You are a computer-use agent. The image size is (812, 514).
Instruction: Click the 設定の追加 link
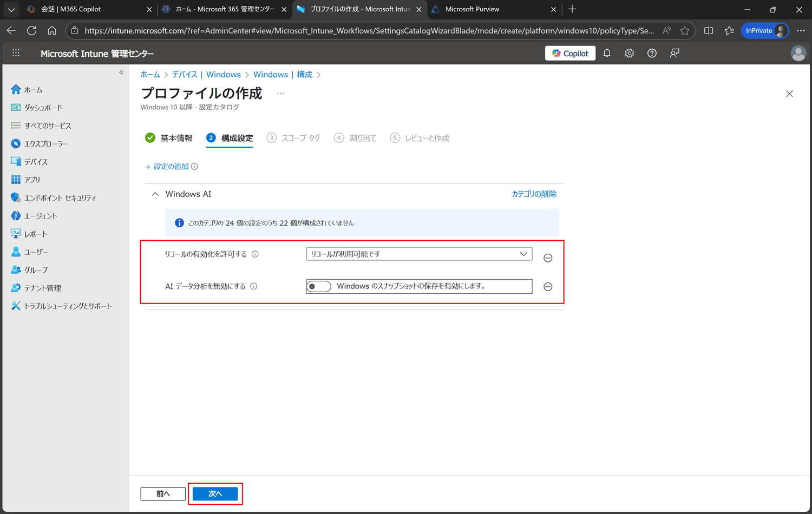(x=167, y=167)
